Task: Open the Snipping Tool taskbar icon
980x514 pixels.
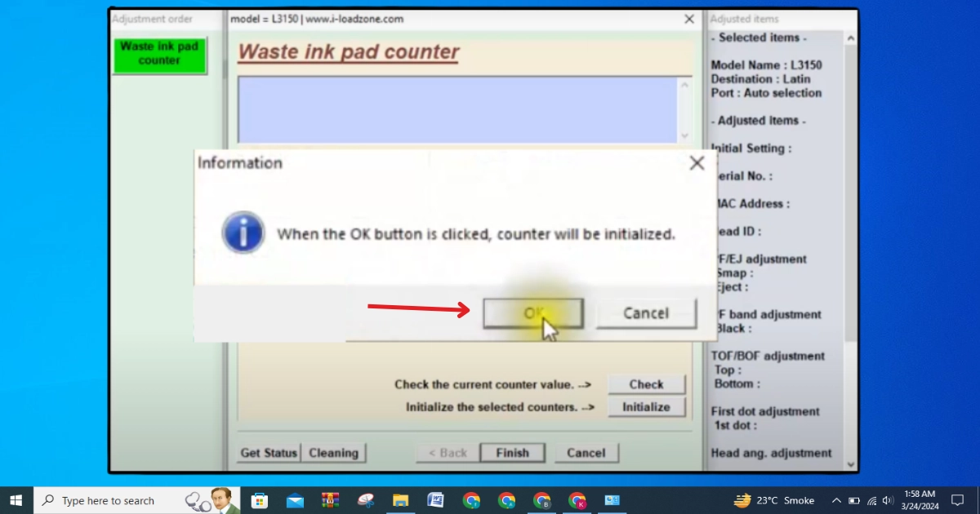Action: tap(366, 500)
